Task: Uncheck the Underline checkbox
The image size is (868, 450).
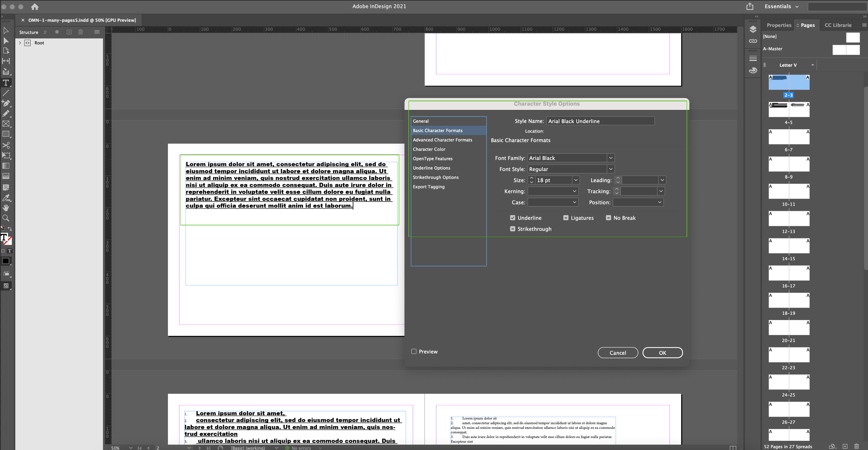Action: [513, 218]
